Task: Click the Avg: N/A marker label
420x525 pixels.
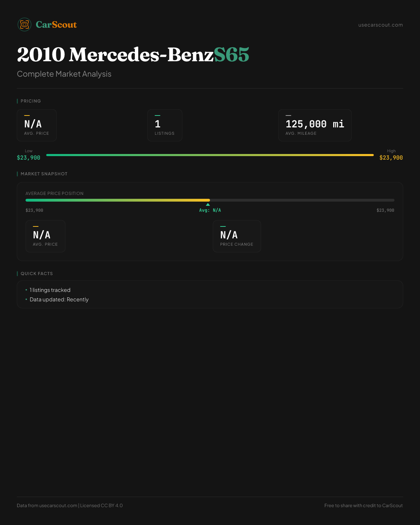Action: click(210, 210)
